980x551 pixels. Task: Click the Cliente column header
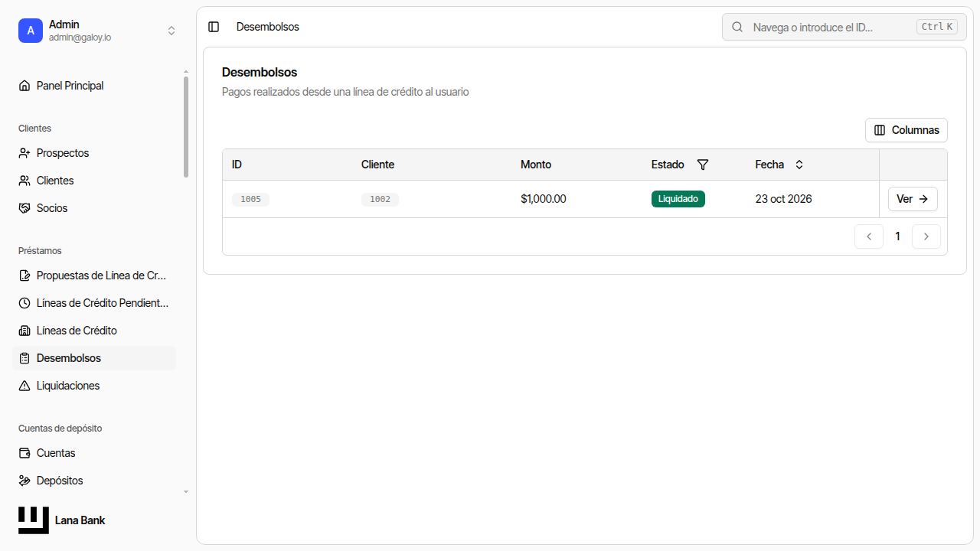pos(377,165)
